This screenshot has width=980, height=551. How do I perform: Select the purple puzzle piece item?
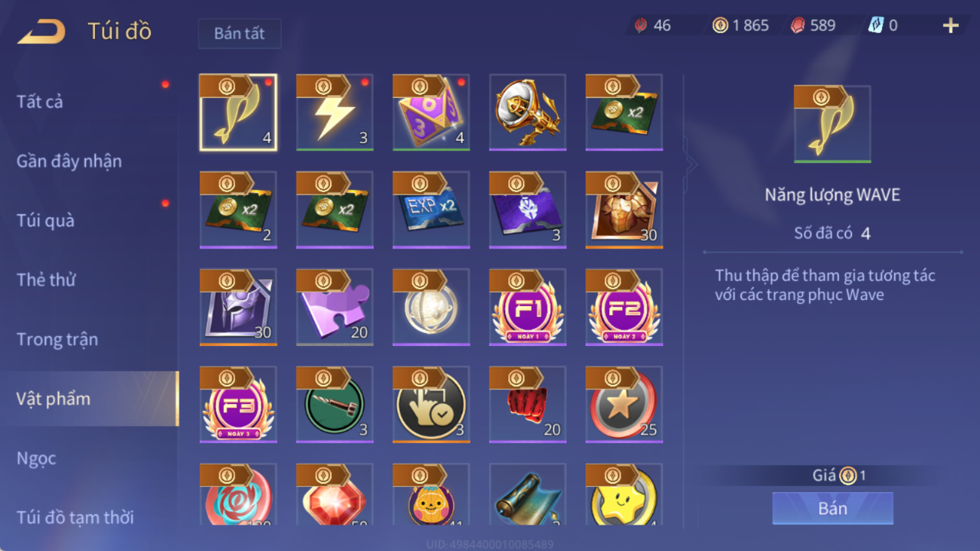334,307
